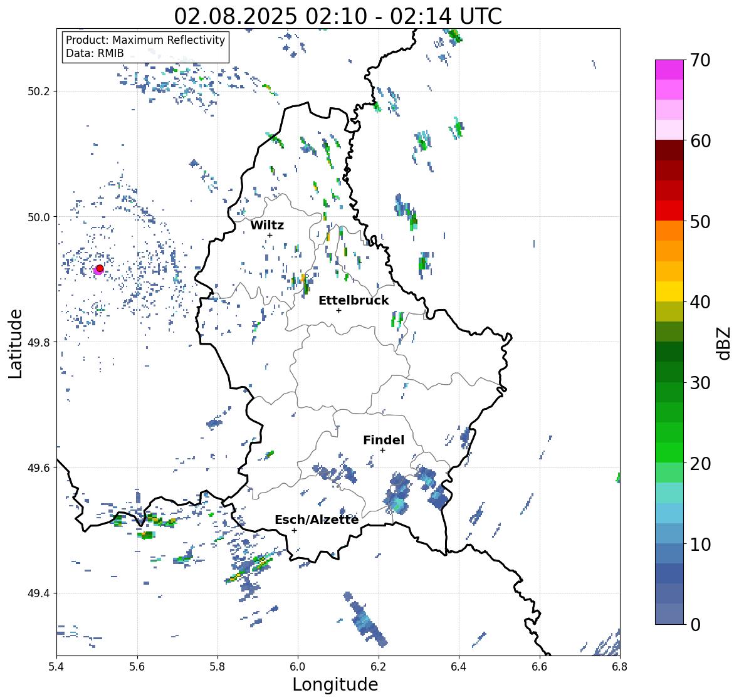The height and width of the screenshot is (700, 739).
Task: Click the Esch/Alzette plus marker
Action: click(294, 530)
